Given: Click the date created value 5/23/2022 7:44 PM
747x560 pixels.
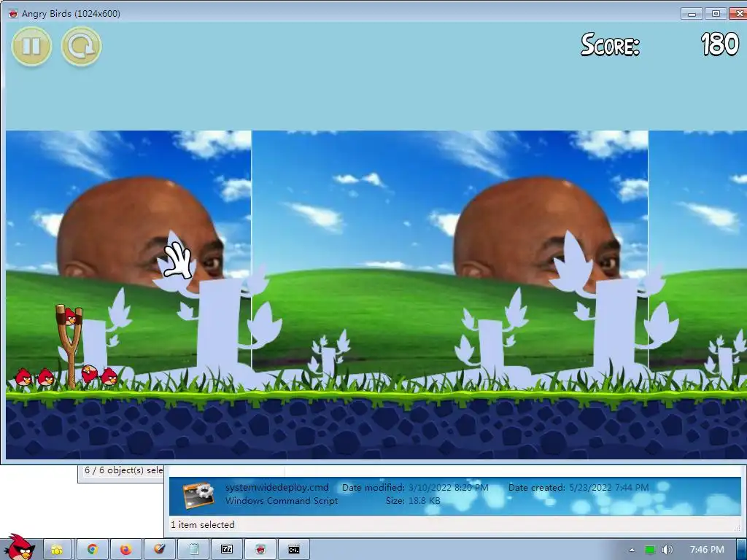Looking at the screenshot, I should tap(609, 487).
